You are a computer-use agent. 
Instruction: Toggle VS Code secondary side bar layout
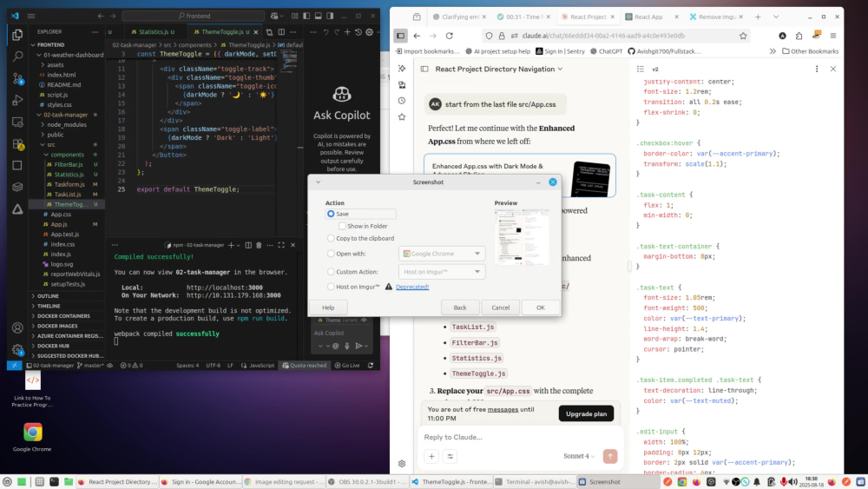[330, 16]
